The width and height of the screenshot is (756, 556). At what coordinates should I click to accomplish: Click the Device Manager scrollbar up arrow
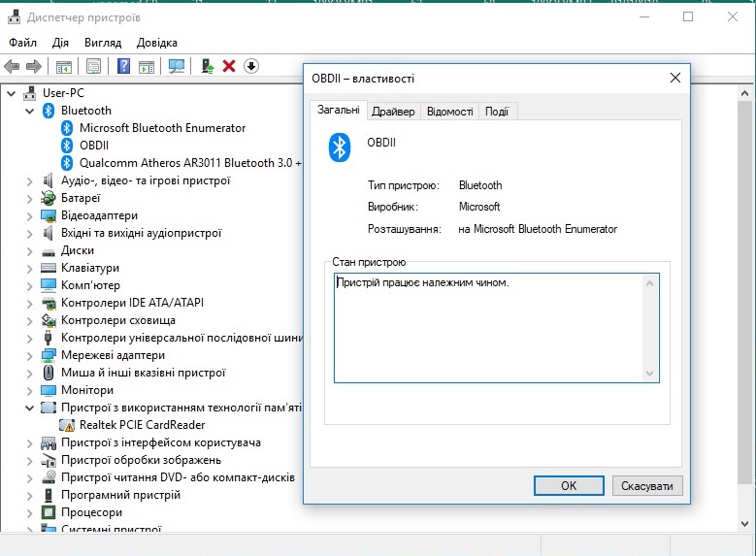744,93
